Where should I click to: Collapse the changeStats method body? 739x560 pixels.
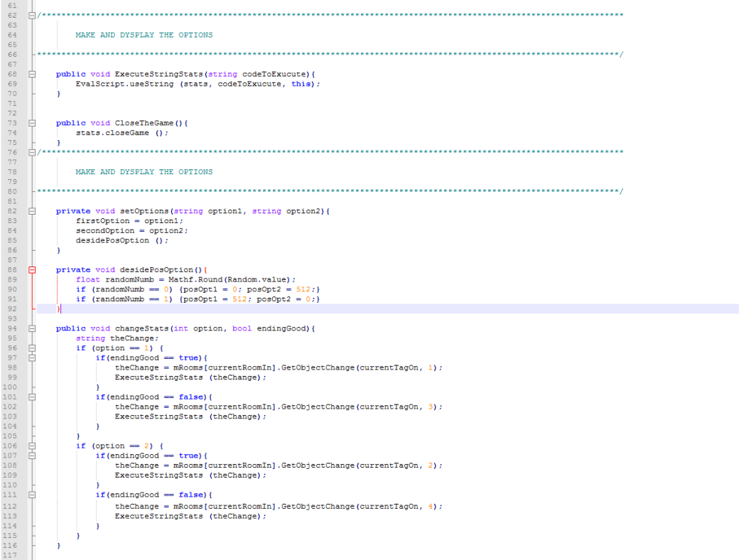pyautogui.click(x=32, y=328)
